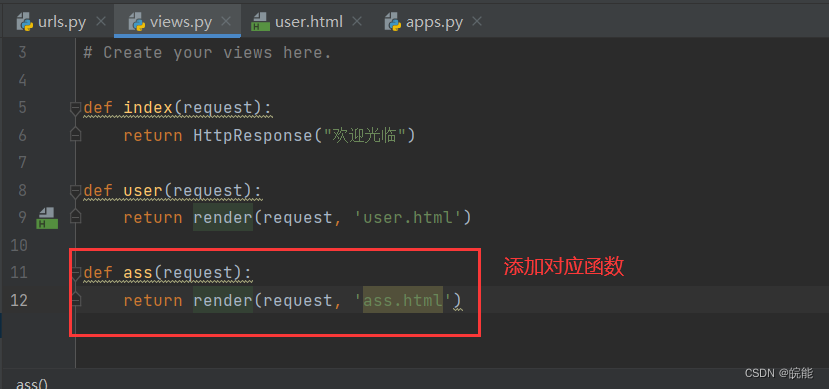This screenshot has width=829, height=389.
Task: Click line number 5 in the gutter
Action: click(22, 108)
